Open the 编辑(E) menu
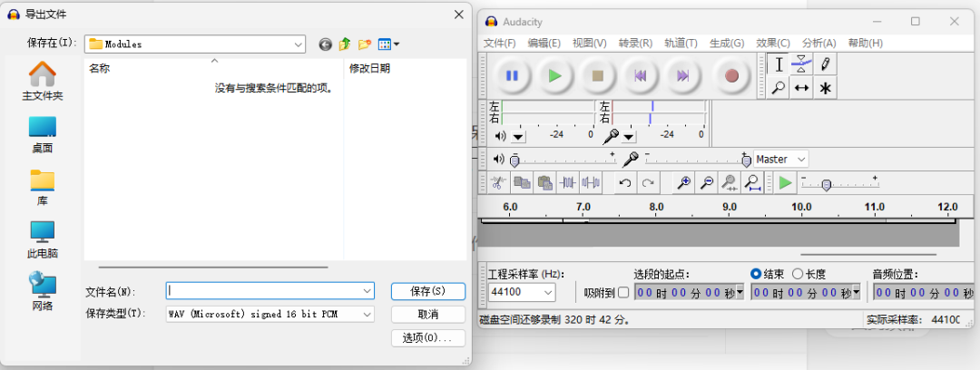The width and height of the screenshot is (980, 370). coord(544,44)
